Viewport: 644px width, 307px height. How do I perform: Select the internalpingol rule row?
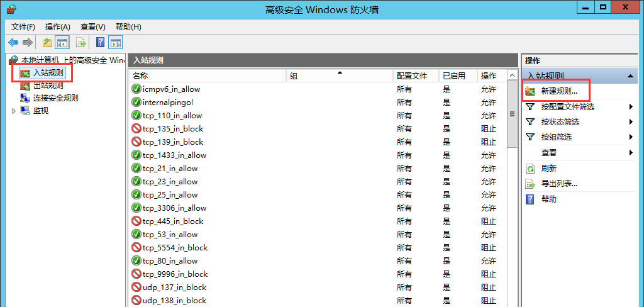tap(318, 103)
